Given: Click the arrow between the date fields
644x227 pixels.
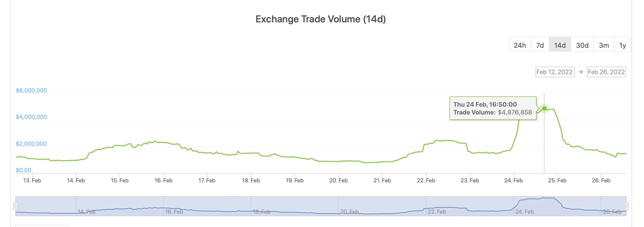Looking at the screenshot, I should 581,72.
